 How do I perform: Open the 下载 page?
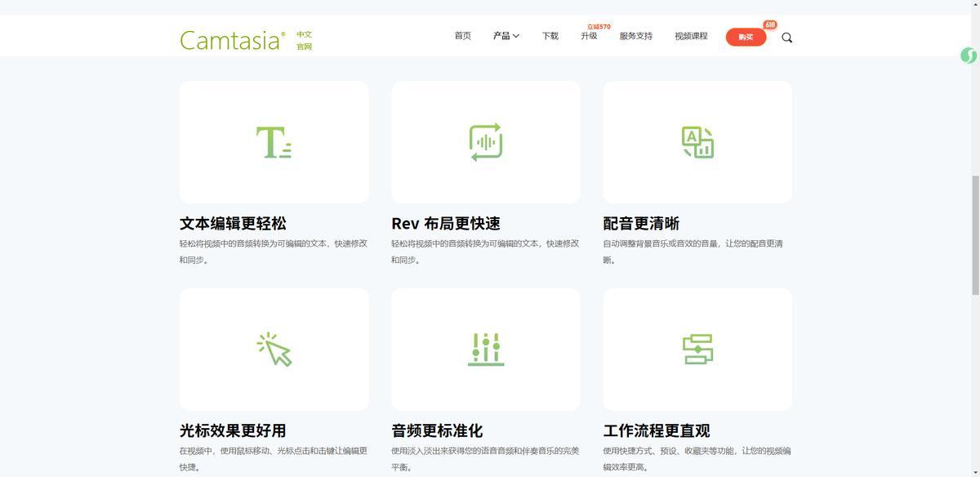click(550, 36)
